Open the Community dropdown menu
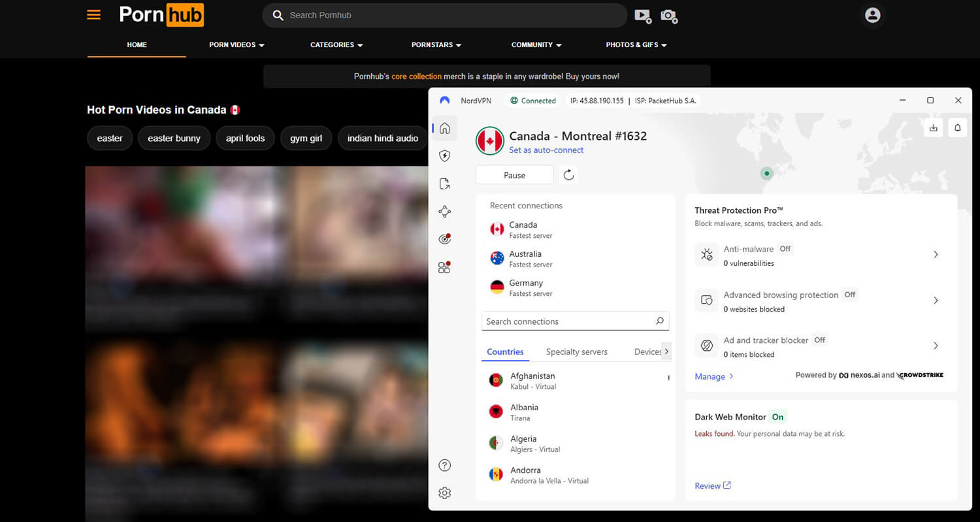Screen dimensions: 980x522 coord(536,45)
